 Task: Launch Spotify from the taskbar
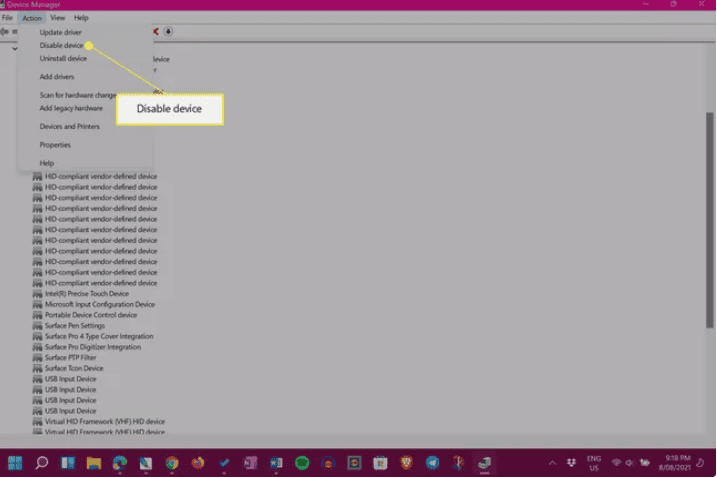click(302, 463)
